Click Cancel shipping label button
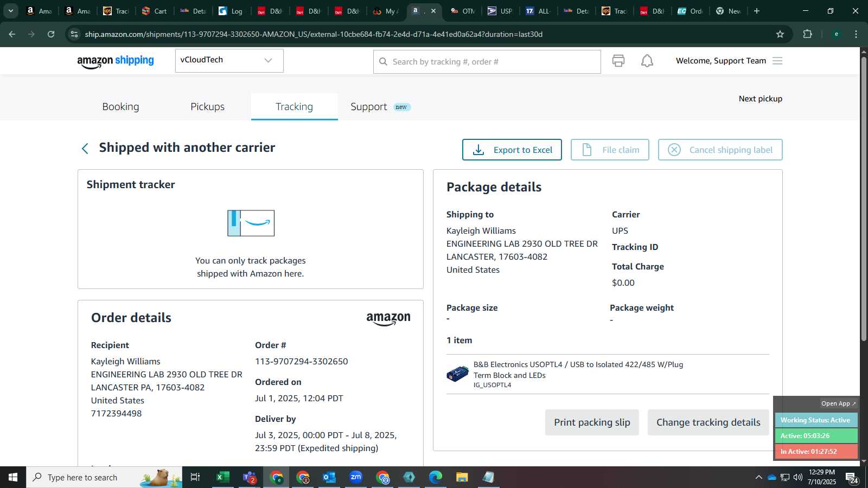The height and width of the screenshot is (488, 868). [x=720, y=150]
